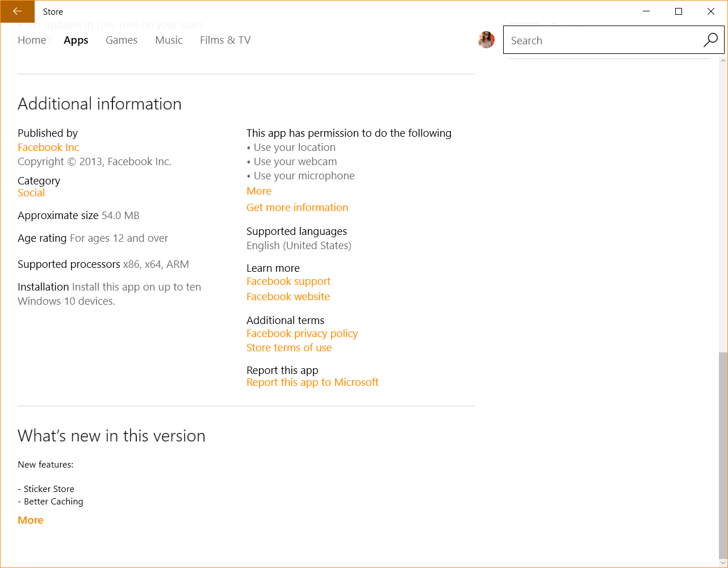
Task: Open Facebook privacy policy link
Action: tap(302, 333)
